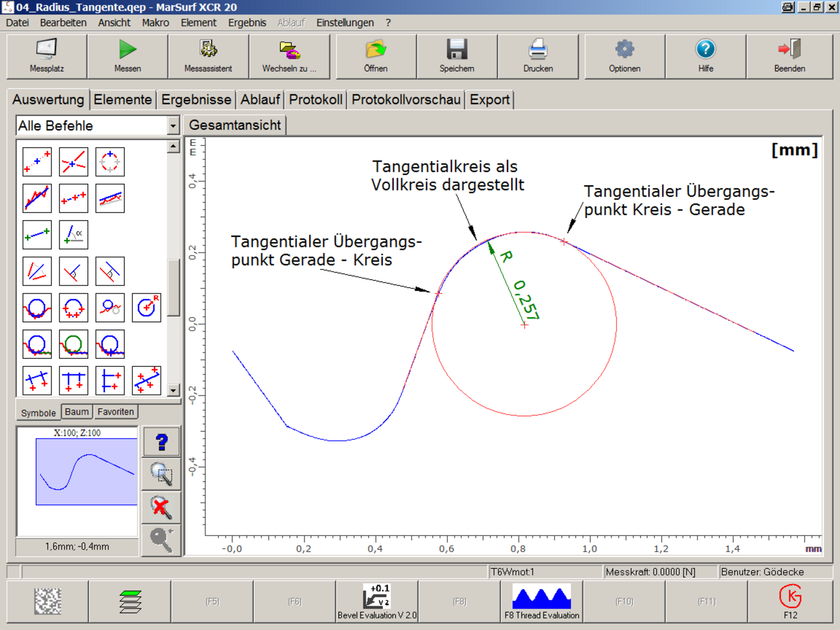
Task: Open Optionen gear settings
Action: (x=625, y=56)
